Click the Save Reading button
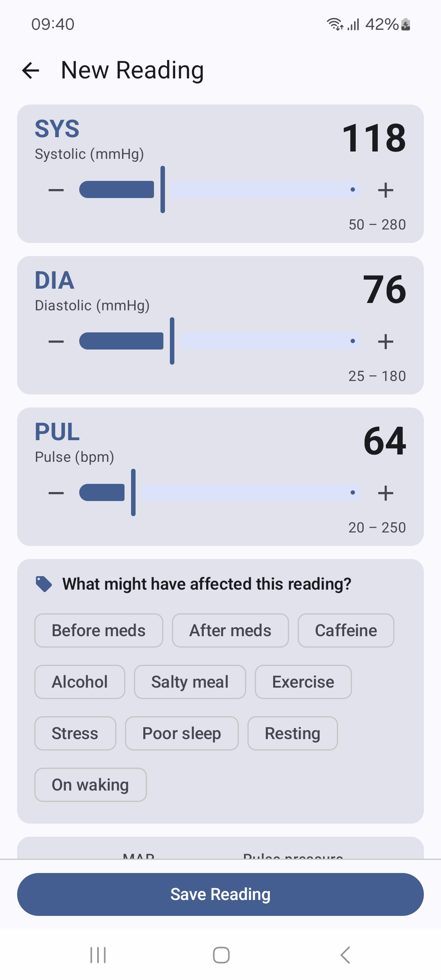The height and width of the screenshot is (980, 441). [x=220, y=894]
